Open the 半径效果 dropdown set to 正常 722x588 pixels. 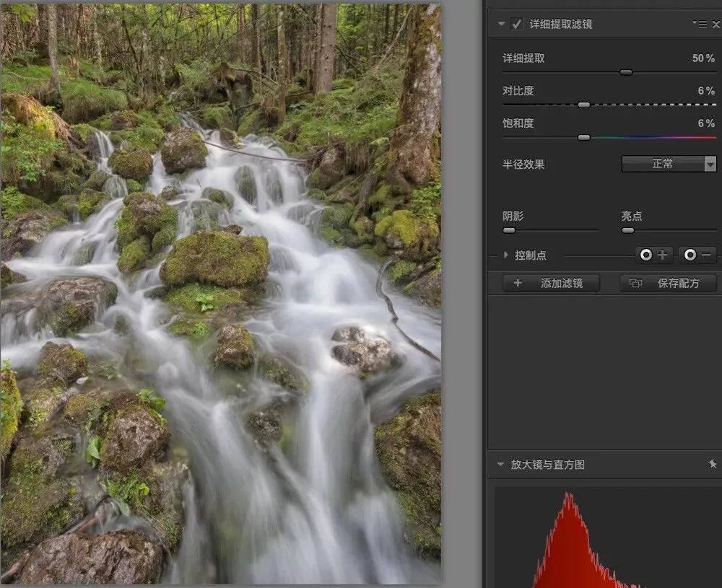click(669, 164)
